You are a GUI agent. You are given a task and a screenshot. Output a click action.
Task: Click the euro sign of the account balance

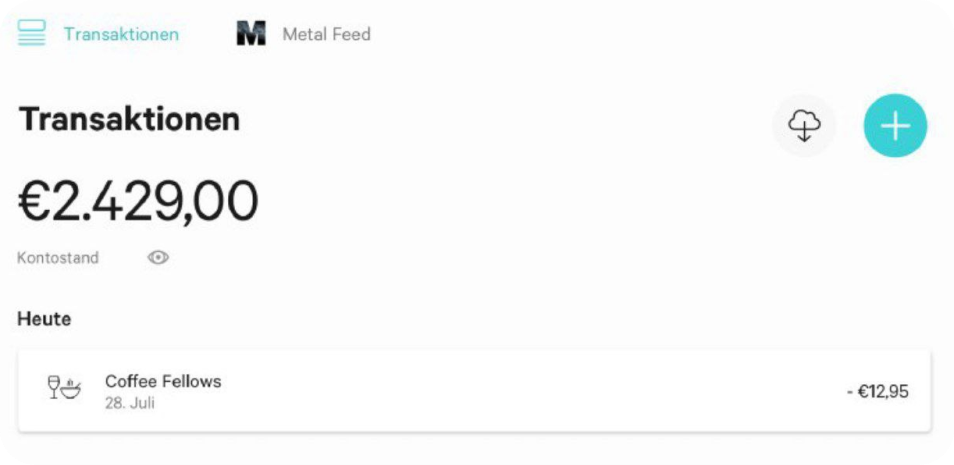(35, 202)
